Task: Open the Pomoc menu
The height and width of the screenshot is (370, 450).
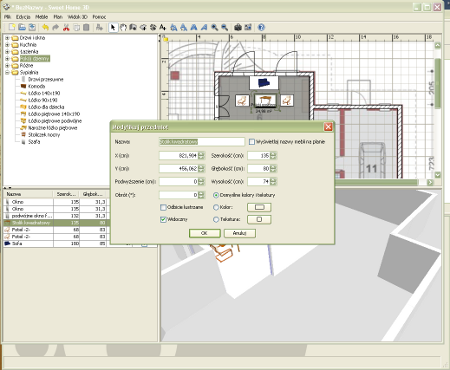Action: pos(99,17)
